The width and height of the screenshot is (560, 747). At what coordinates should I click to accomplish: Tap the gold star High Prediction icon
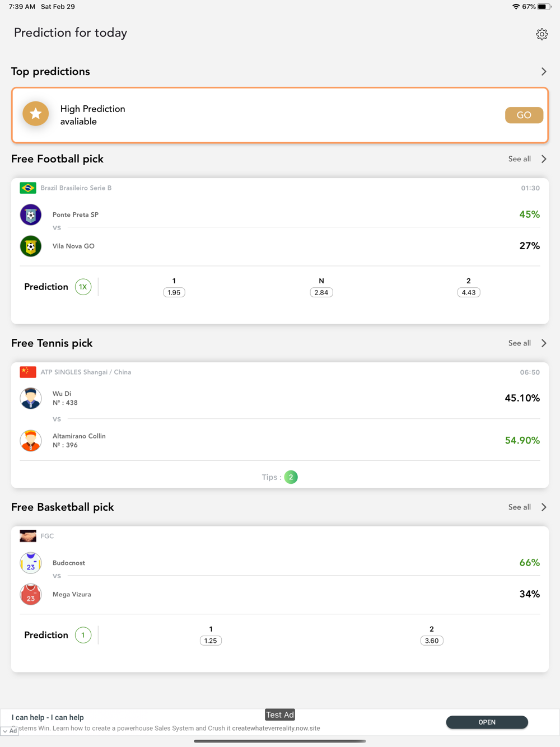pyautogui.click(x=36, y=114)
